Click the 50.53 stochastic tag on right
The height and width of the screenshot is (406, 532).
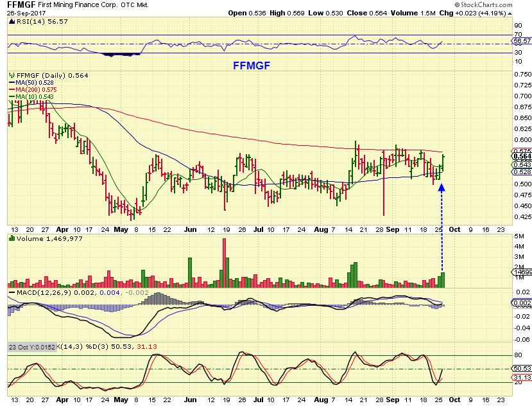(522, 369)
